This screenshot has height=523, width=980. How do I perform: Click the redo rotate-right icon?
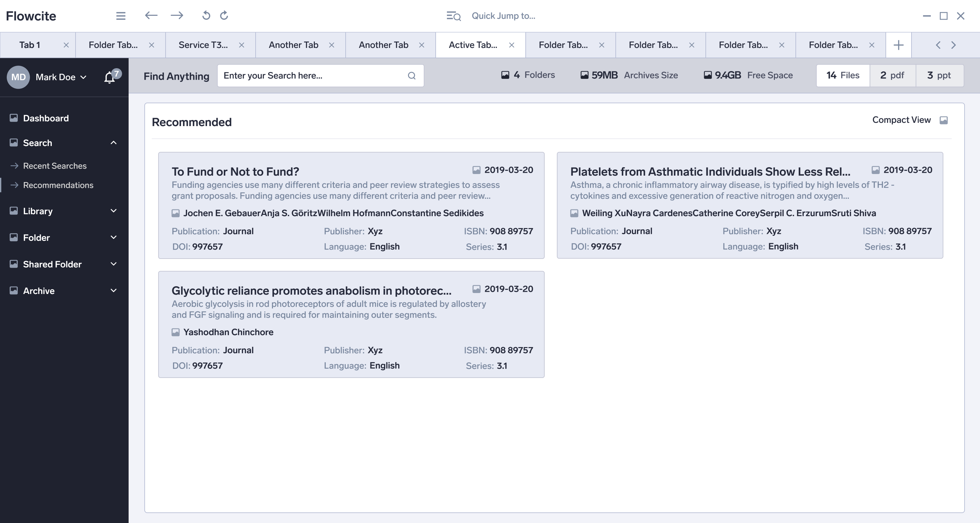point(224,16)
